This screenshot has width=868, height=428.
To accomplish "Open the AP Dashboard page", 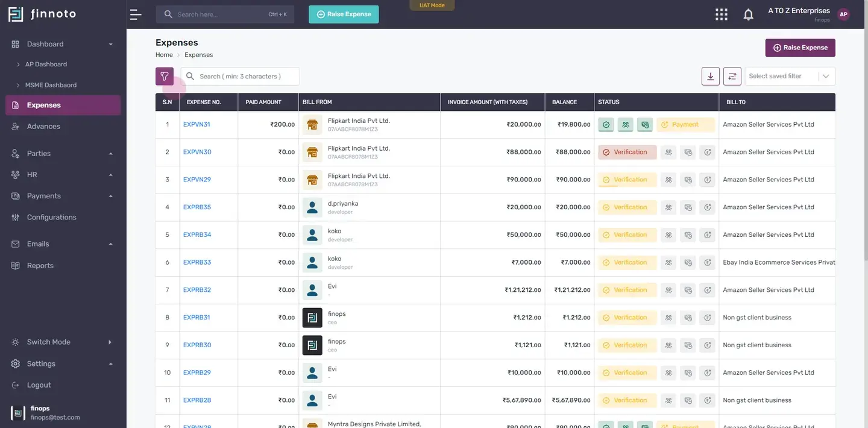I will point(46,65).
